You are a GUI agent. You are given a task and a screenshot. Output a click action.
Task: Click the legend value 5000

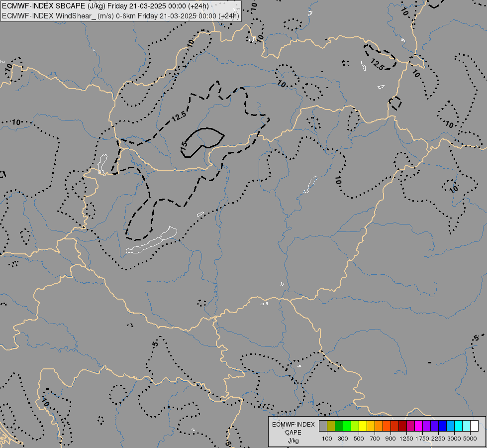470,439
